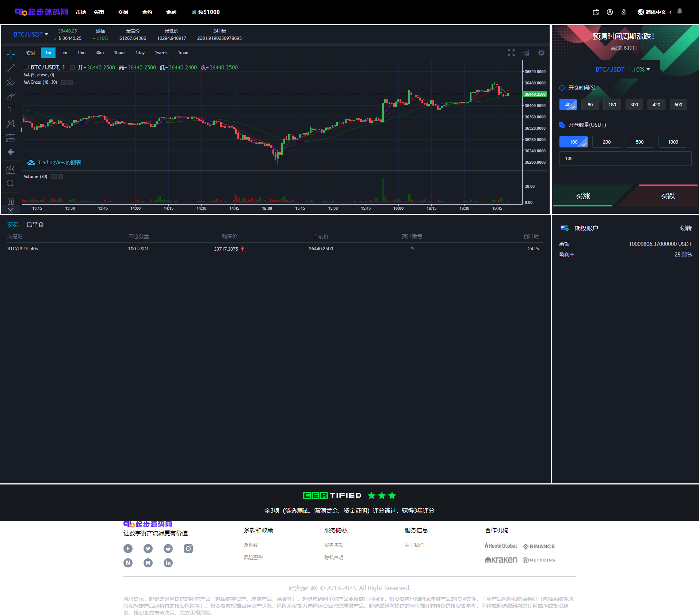The image size is (699, 616).
Task: Choose 500 USDT position amount
Action: pyautogui.click(x=640, y=142)
